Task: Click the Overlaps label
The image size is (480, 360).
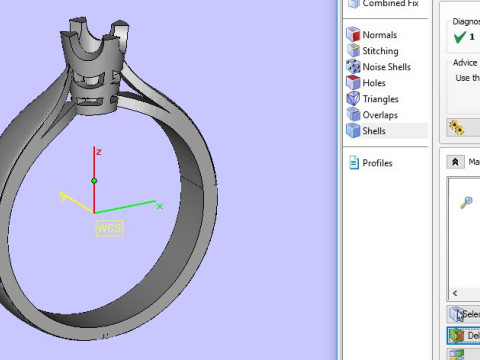Action: tap(380, 115)
